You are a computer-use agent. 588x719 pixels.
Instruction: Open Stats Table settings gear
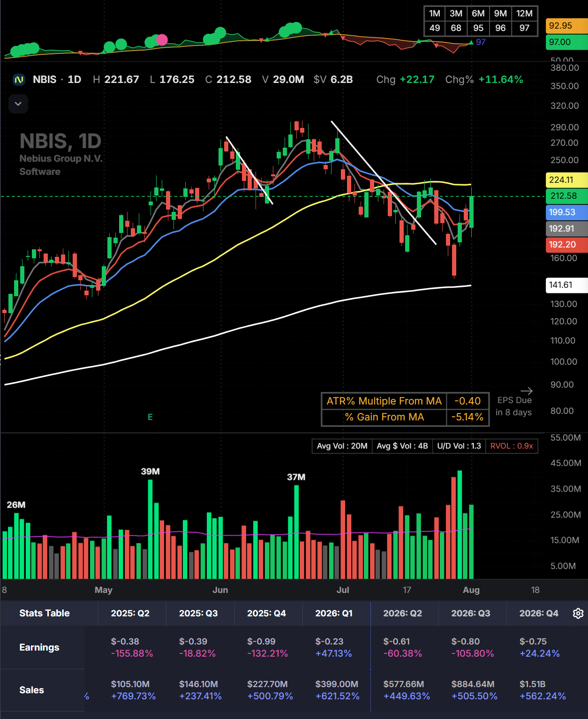pos(578,613)
